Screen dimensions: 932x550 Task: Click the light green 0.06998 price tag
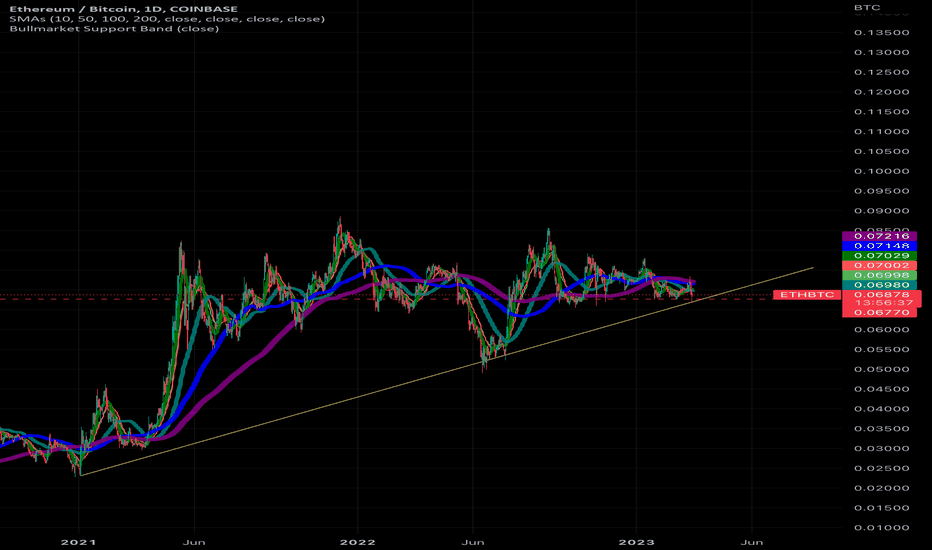880,275
